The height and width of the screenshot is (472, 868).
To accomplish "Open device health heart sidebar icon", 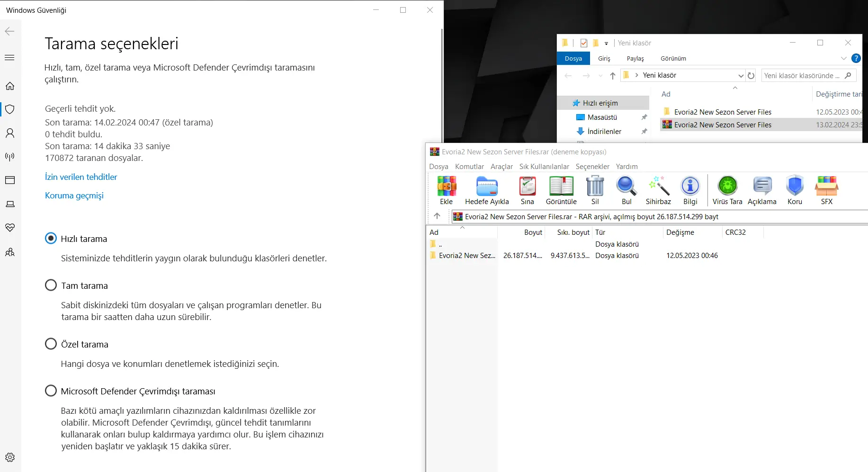I will pos(10,228).
